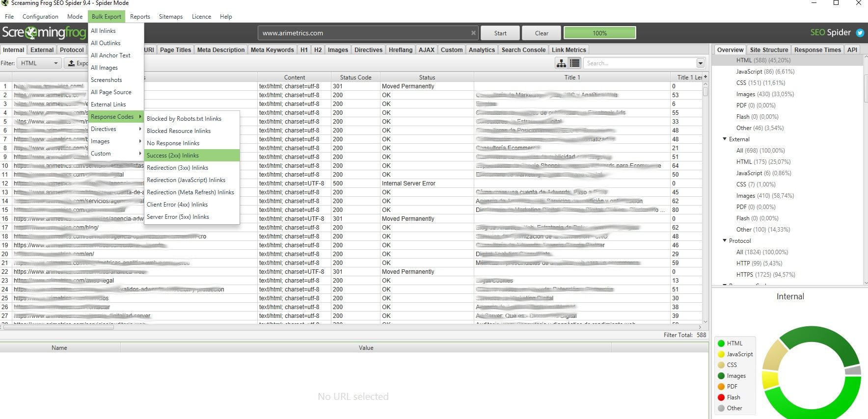Click PDF orange legend swatch

coord(721,387)
